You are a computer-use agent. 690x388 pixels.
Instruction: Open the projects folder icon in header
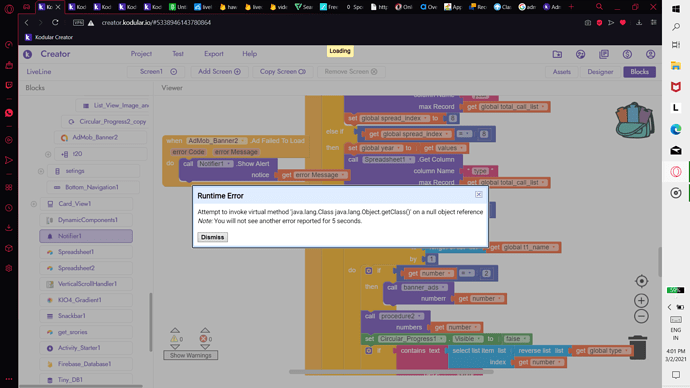tap(557, 54)
